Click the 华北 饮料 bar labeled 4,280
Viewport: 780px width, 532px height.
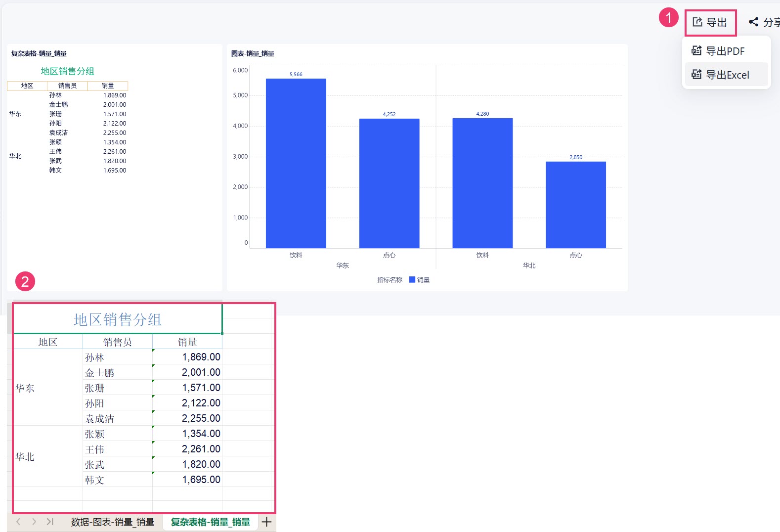[482, 183]
